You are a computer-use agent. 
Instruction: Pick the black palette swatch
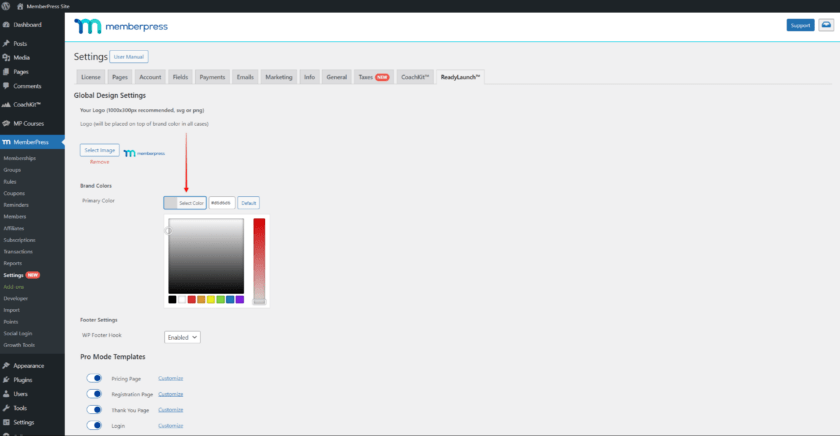pos(172,299)
